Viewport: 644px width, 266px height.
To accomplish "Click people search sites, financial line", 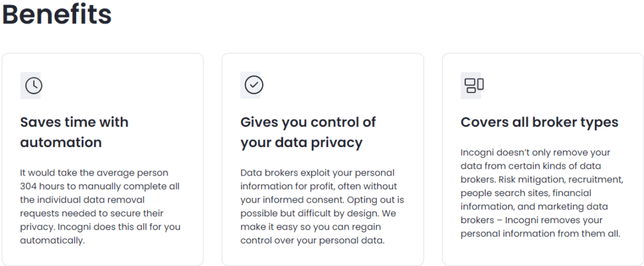I will (526, 193).
